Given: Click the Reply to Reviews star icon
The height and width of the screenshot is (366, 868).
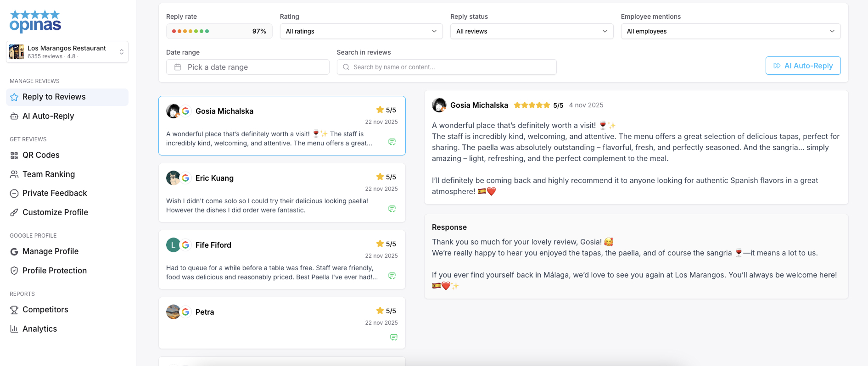Looking at the screenshot, I should click(14, 97).
